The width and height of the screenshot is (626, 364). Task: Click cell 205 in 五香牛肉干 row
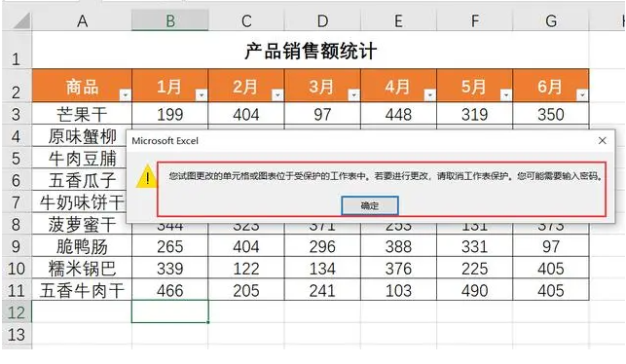[246, 290]
